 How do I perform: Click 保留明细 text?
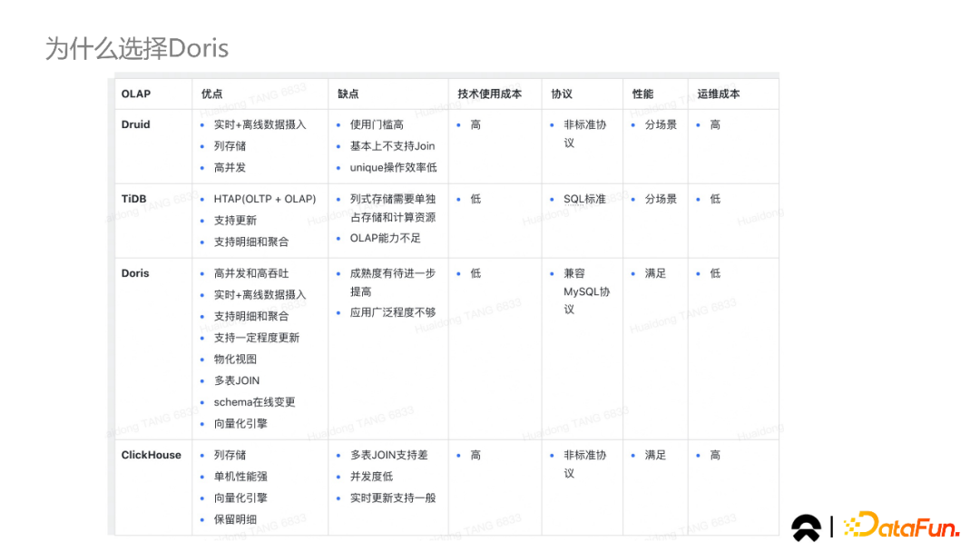[235, 519]
